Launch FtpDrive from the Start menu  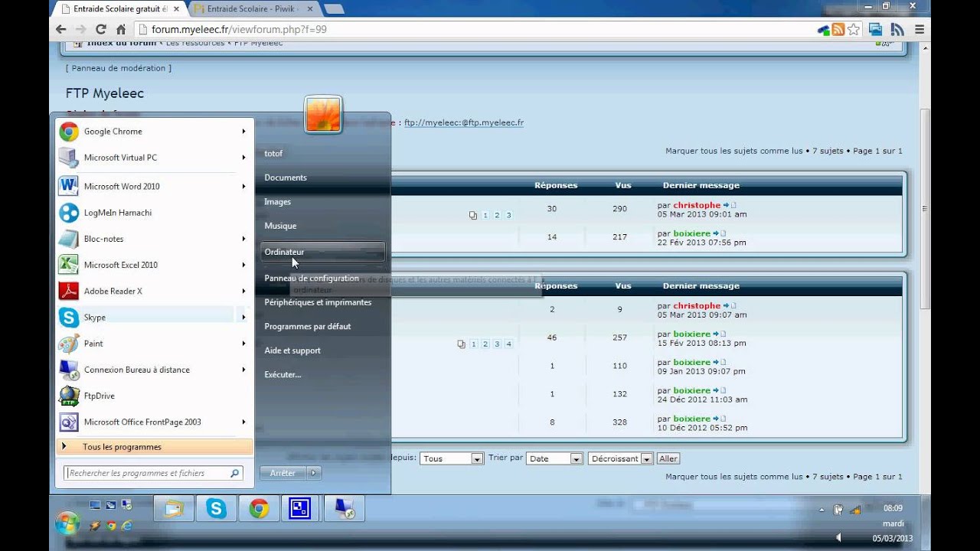pos(153,396)
